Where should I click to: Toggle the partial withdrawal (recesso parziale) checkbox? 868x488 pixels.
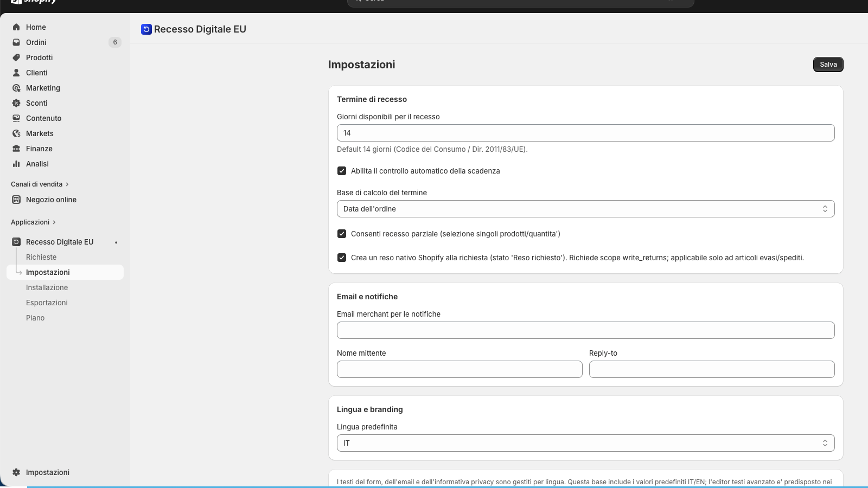pos(342,234)
